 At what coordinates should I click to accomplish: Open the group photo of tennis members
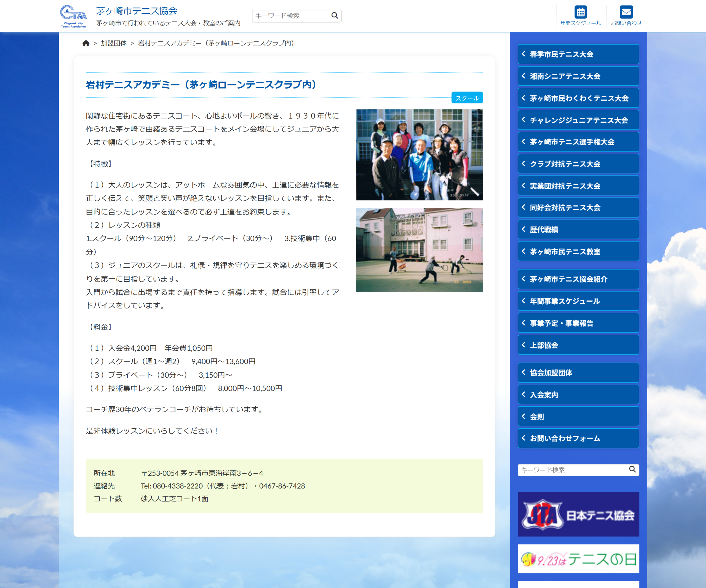pyautogui.click(x=419, y=155)
